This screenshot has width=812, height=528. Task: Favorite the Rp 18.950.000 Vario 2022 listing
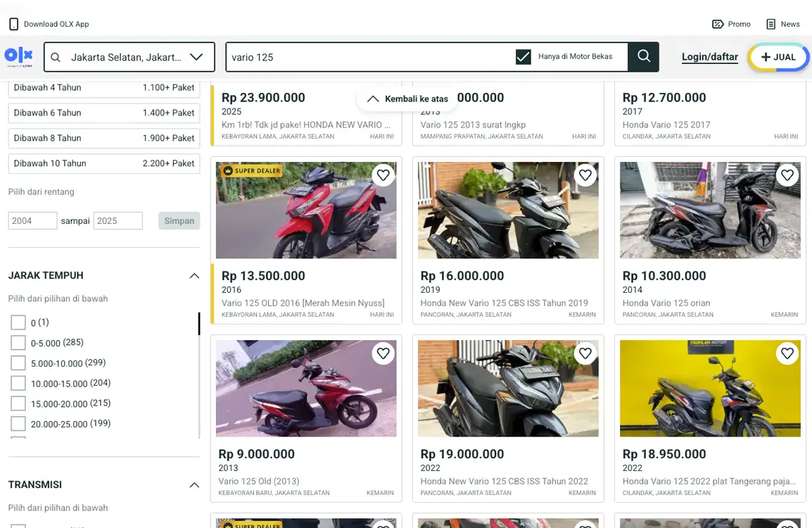point(787,353)
